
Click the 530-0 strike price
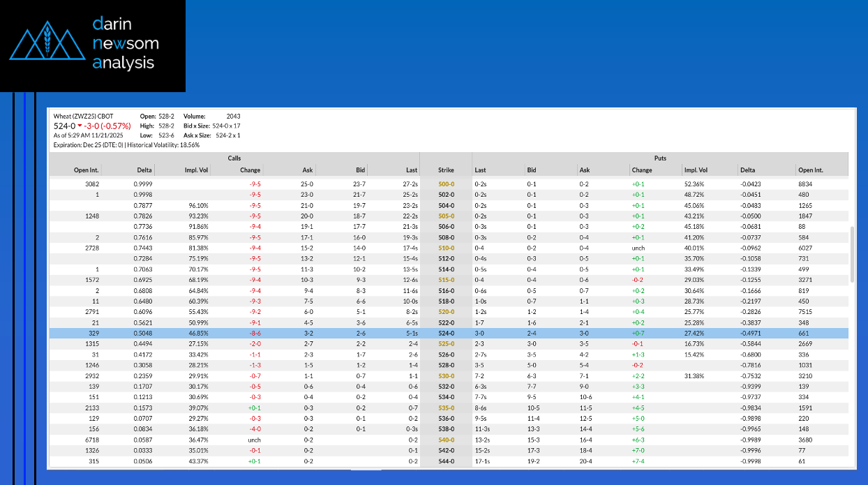click(x=446, y=376)
